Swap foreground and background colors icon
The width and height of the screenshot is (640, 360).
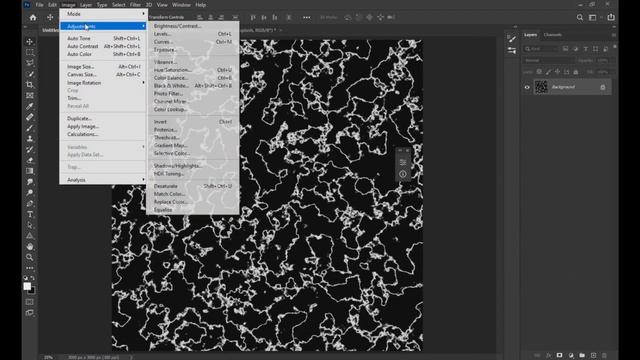[x=33, y=278]
